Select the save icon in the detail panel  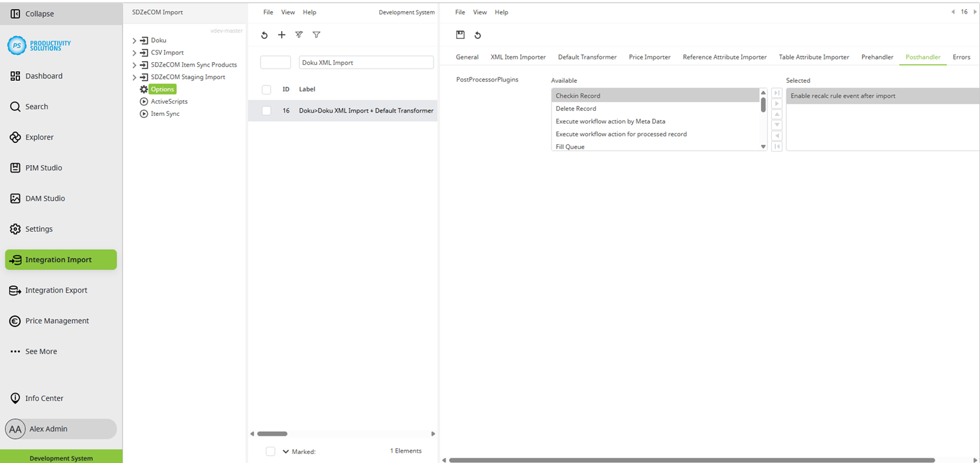[461, 35]
